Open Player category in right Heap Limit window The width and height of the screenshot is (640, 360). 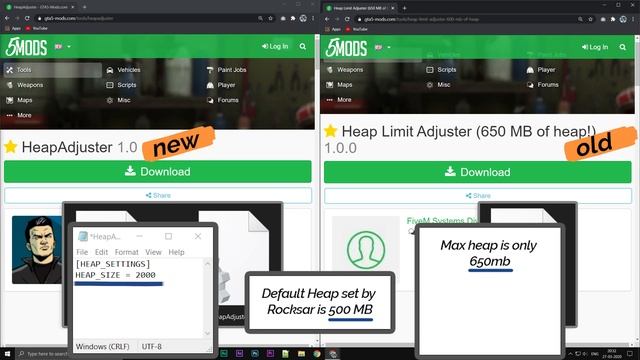point(541,70)
